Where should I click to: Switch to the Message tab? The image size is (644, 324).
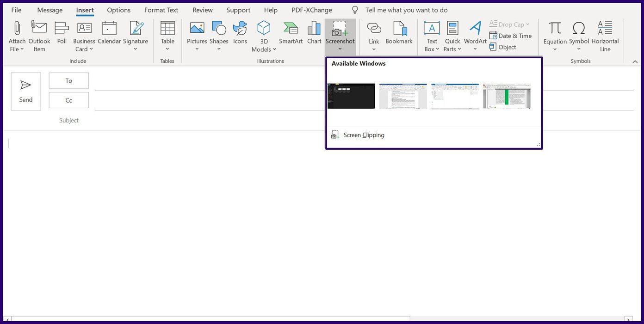pyautogui.click(x=50, y=10)
